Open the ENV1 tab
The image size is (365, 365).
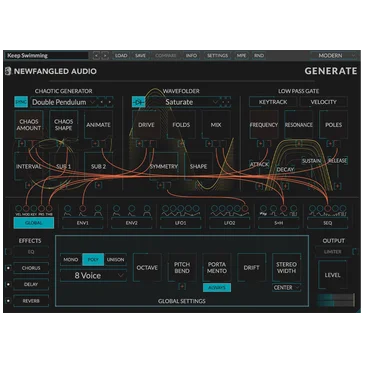point(82,223)
